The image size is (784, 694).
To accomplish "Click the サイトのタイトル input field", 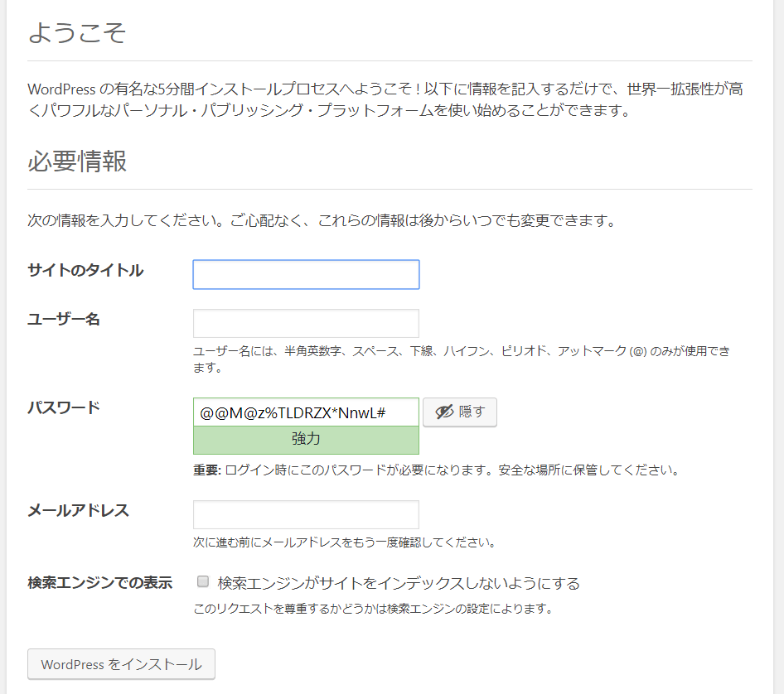I will tap(306, 274).
